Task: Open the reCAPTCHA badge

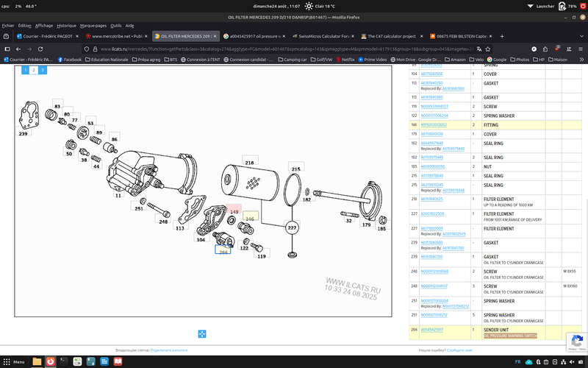Action: [577, 342]
